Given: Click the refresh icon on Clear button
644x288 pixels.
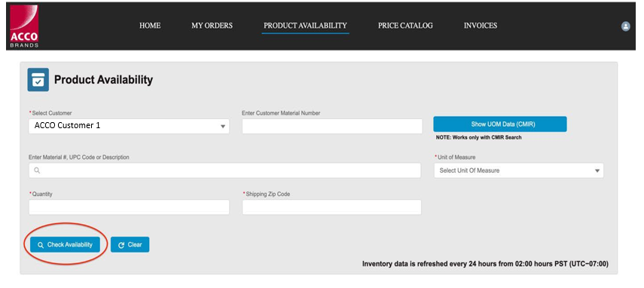Looking at the screenshot, I should coord(121,245).
